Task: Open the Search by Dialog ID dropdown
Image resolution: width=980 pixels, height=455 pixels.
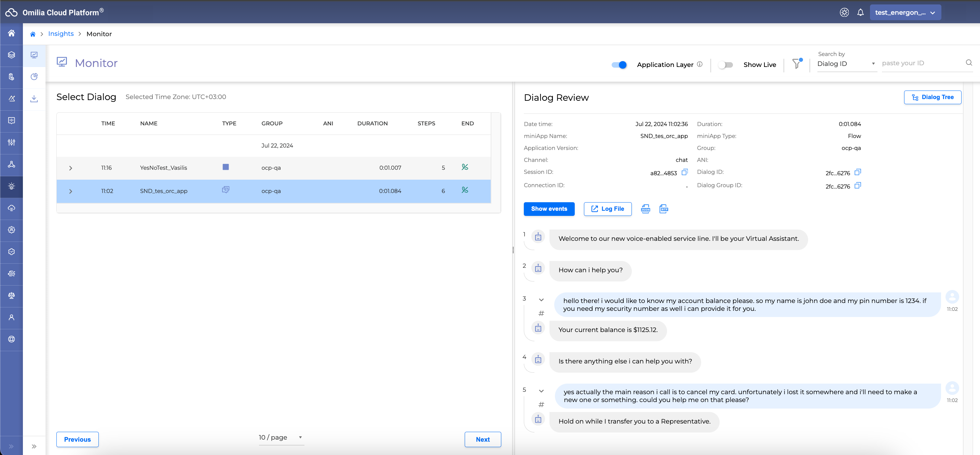Action: coord(846,64)
